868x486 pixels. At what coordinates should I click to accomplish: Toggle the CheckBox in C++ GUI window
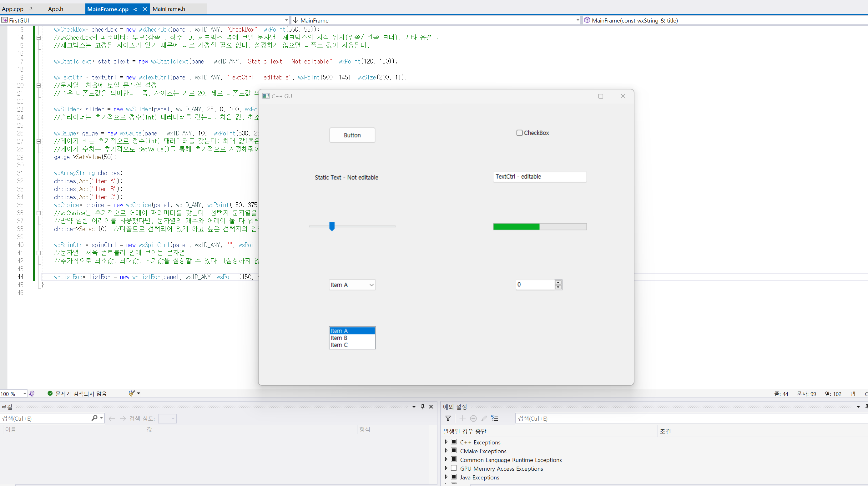[x=520, y=133]
